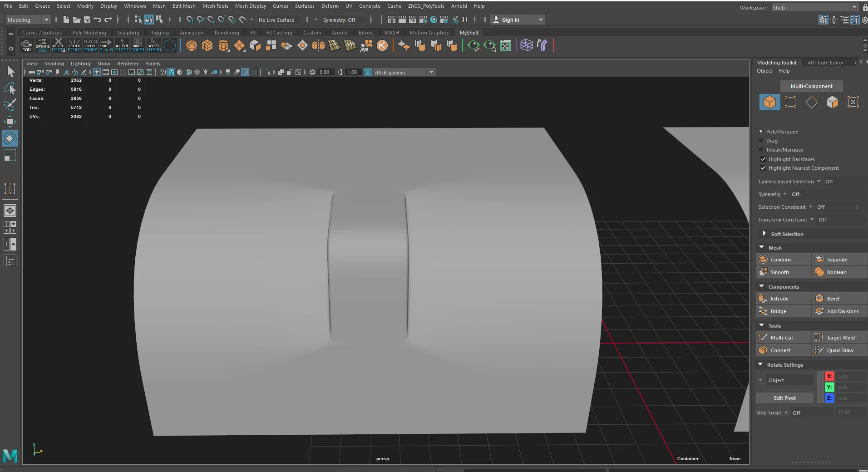Viewport: 868px width, 472px height.
Task: Select UV selection mode in Modeling Toolkit
Action: coord(853,102)
